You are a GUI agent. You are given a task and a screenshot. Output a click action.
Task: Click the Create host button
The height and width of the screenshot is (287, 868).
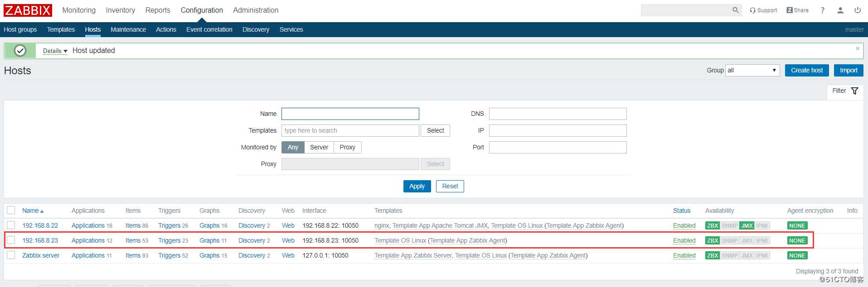point(807,70)
